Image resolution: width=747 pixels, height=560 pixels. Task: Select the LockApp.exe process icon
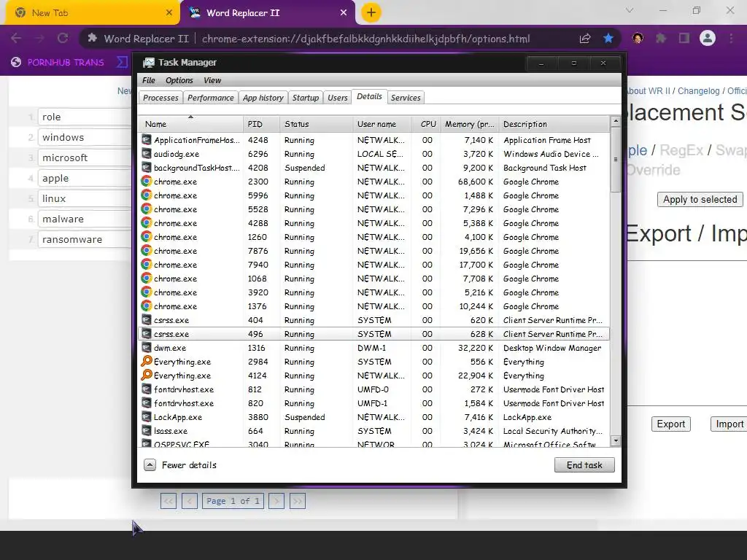point(146,416)
